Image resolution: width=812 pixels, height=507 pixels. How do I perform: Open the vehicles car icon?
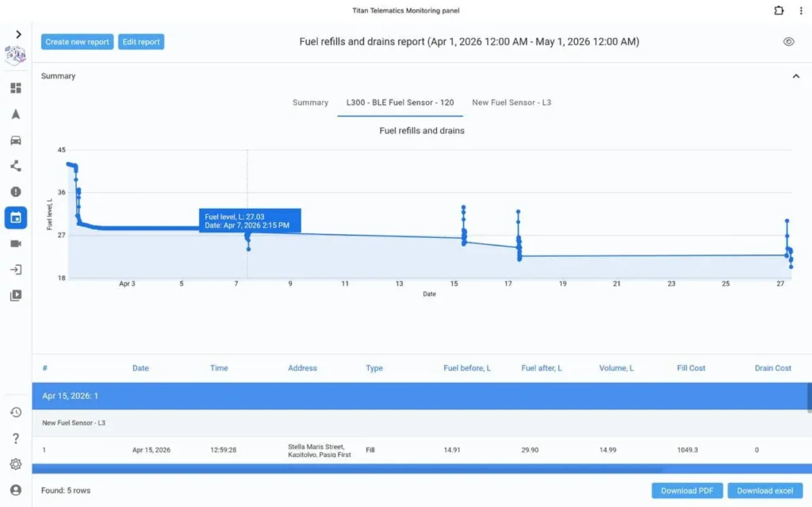coord(16,140)
